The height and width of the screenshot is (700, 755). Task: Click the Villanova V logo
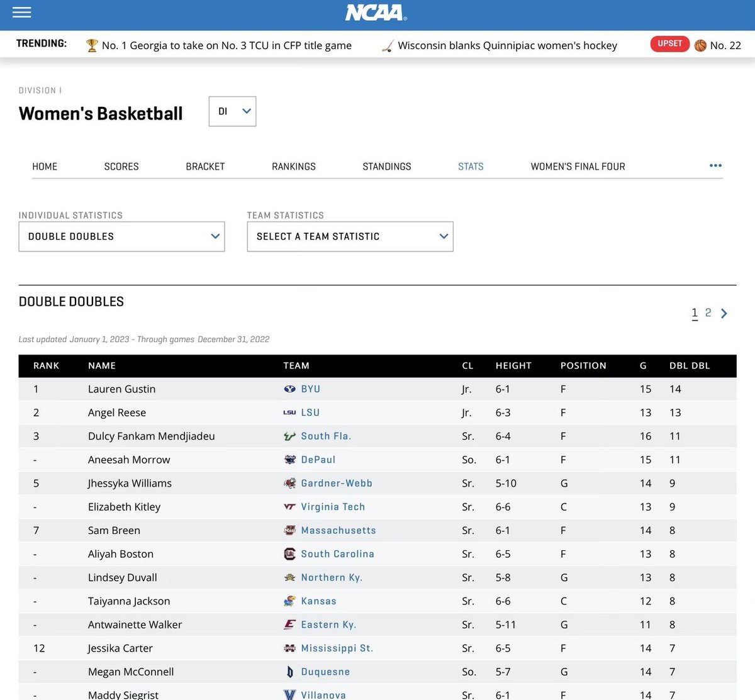pos(289,695)
